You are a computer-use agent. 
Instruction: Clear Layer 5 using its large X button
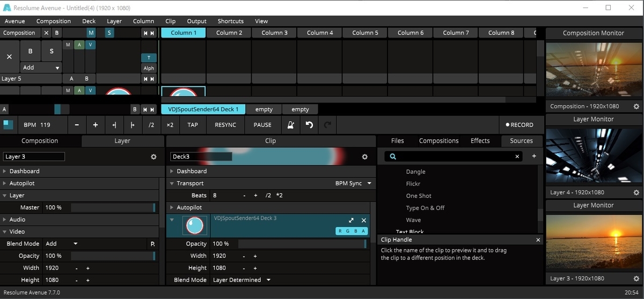pyautogui.click(x=10, y=56)
